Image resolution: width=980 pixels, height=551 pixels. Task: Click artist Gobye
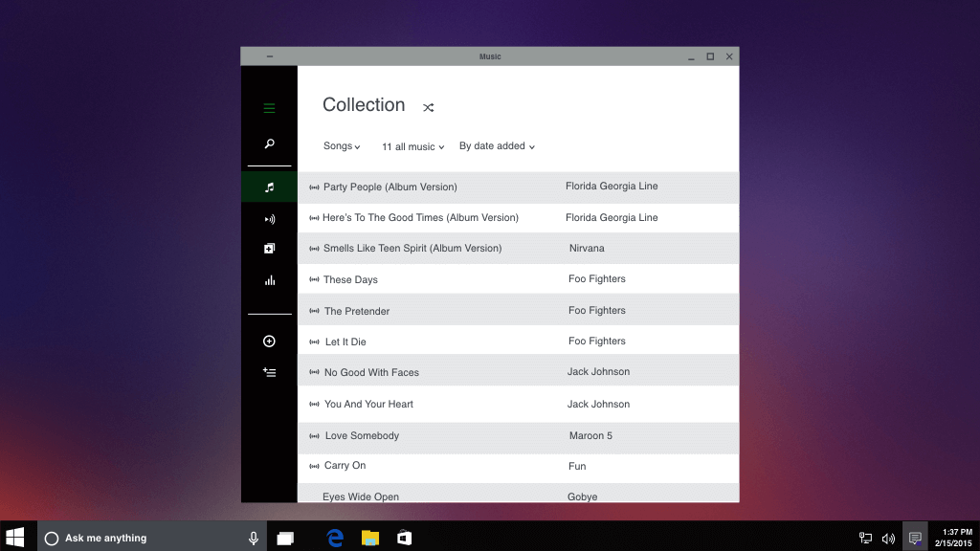[x=583, y=496]
